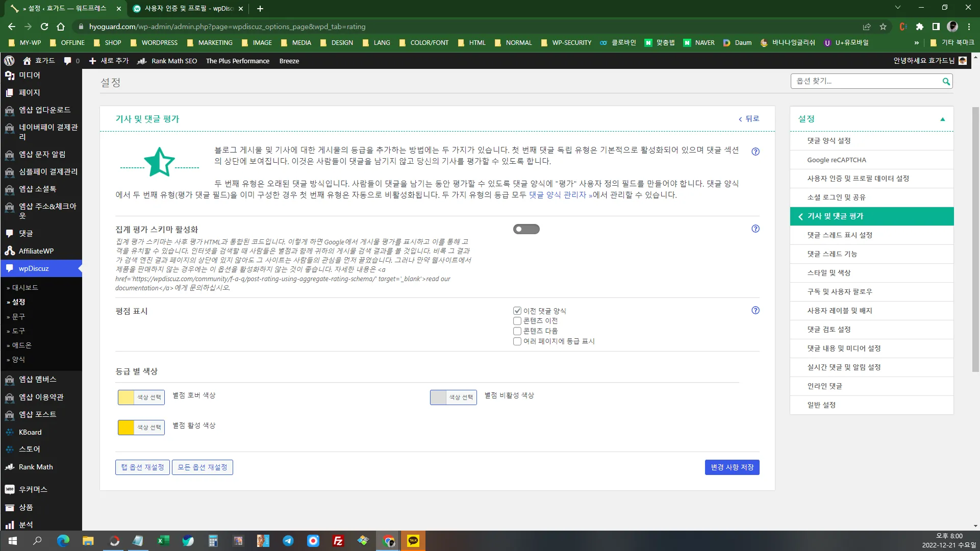Open Google reCAPTCHA settings
This screenshot has width=980, height=551.
[x=872, y=160]
